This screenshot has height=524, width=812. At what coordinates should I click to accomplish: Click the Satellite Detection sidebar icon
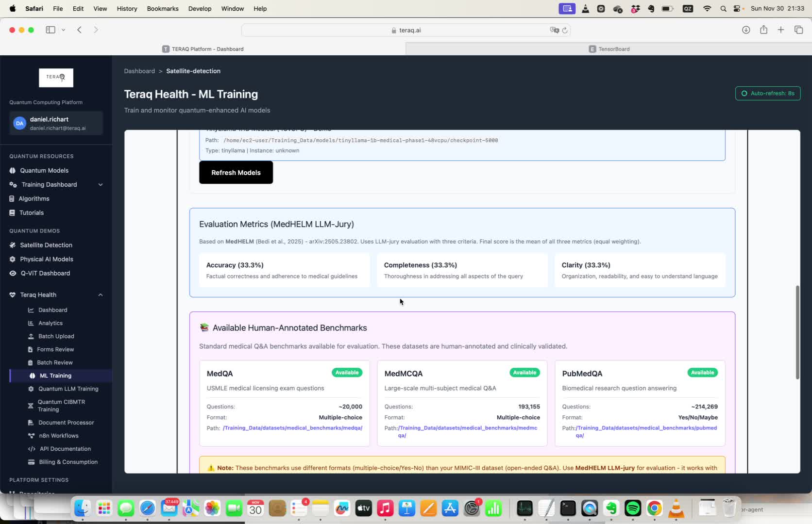[13, 246]
